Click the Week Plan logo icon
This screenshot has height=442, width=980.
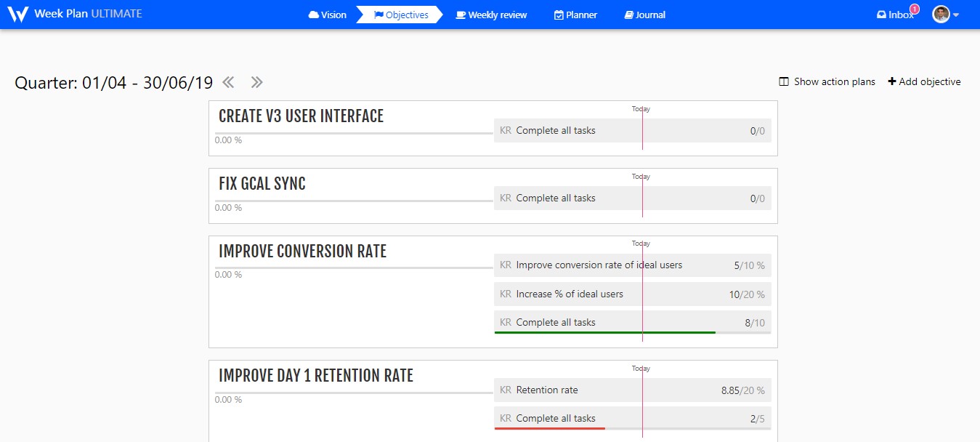pyautogui.click(x=17, y=12)
